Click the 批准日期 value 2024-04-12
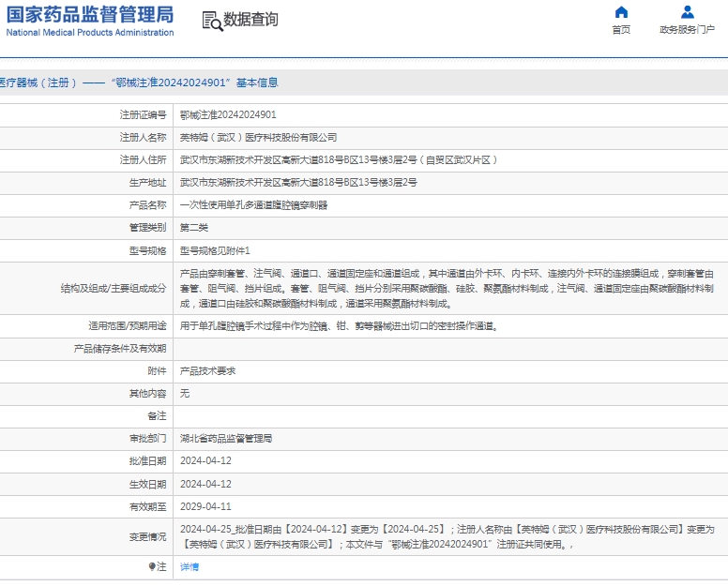 tap(205, 460)
